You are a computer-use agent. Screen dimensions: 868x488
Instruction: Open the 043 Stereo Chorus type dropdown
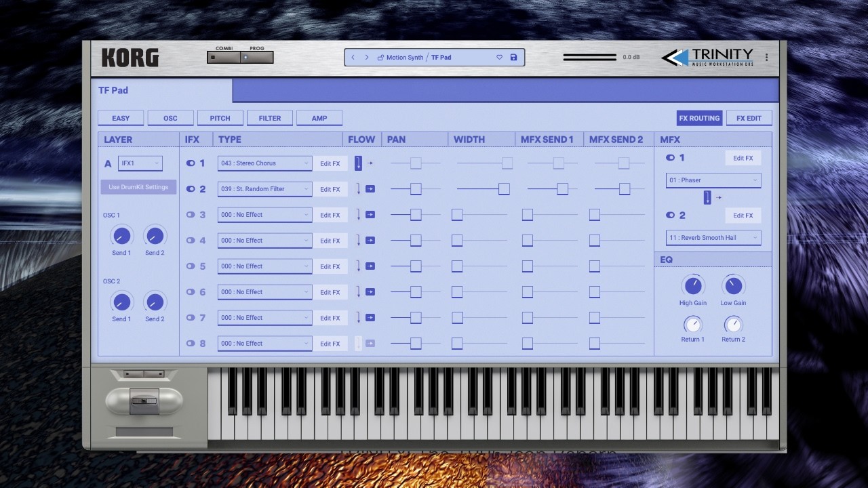[264, 163]
